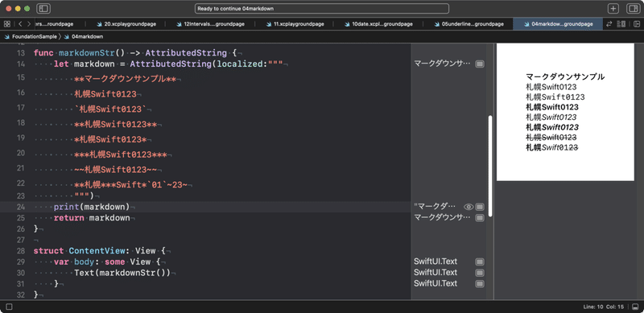Show inline result for line 24 print
Image resolution: width=644 pixels, height=313 pixels.
pos(479,207)
